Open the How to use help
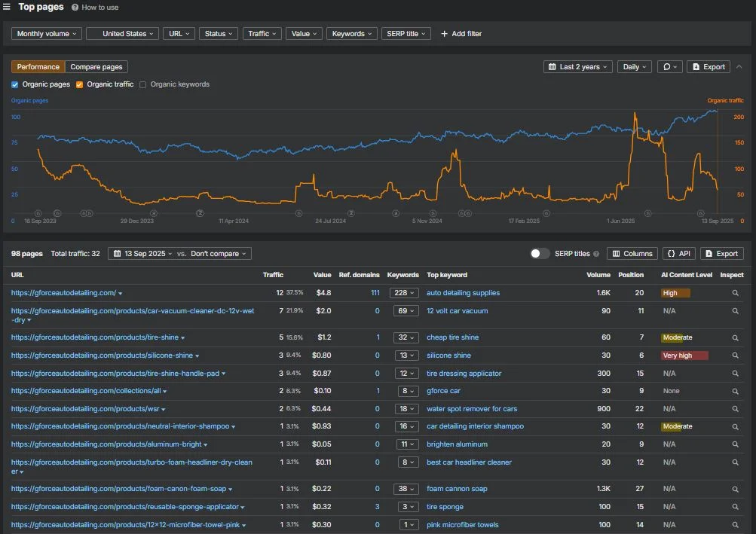Image resolution: width=756 pixels, height=534 pixels. coord(95,8)
